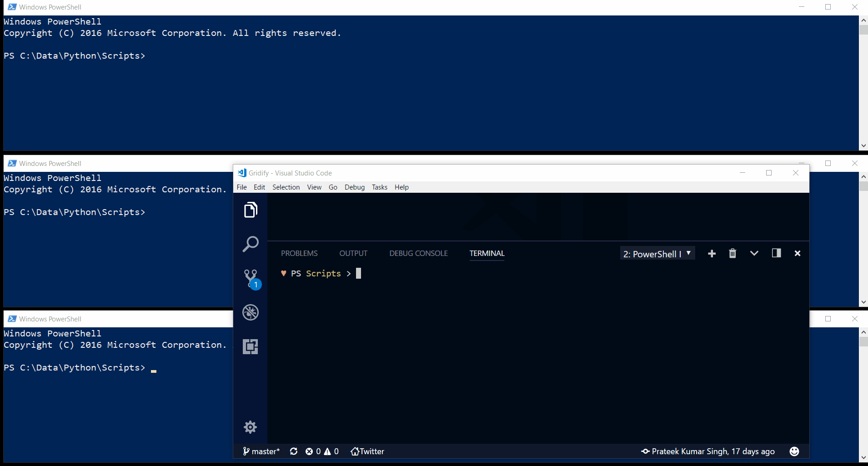868x466 pixels.
Task: Click the Twitter home item in status bar
Action: coord(367,451)
